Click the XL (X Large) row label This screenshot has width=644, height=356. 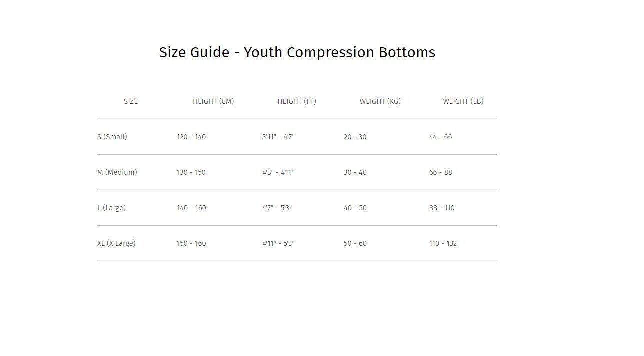tap(116, 243)
